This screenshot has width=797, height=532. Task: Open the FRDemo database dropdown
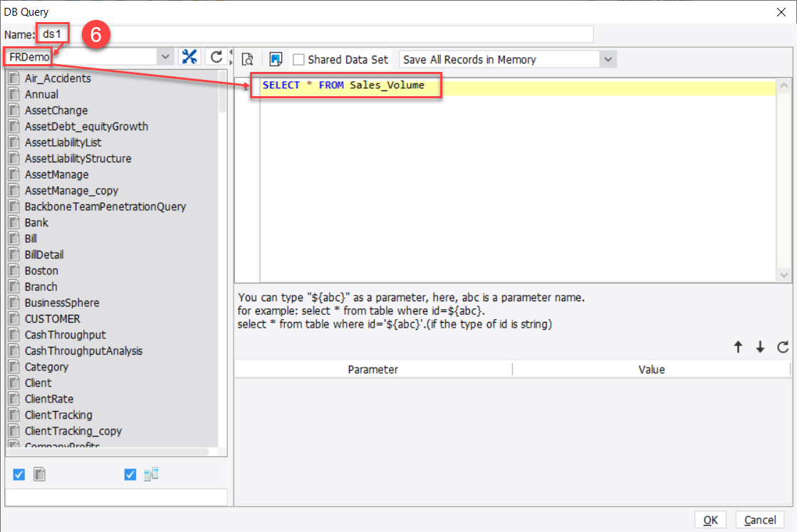pyautogui.click(x=165, y=56)
